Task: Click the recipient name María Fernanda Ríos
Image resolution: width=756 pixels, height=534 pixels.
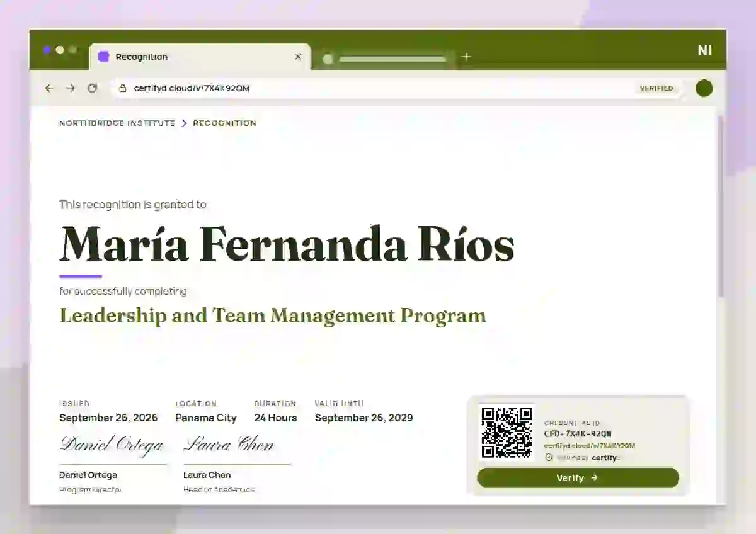Action: tap(287, 244)
